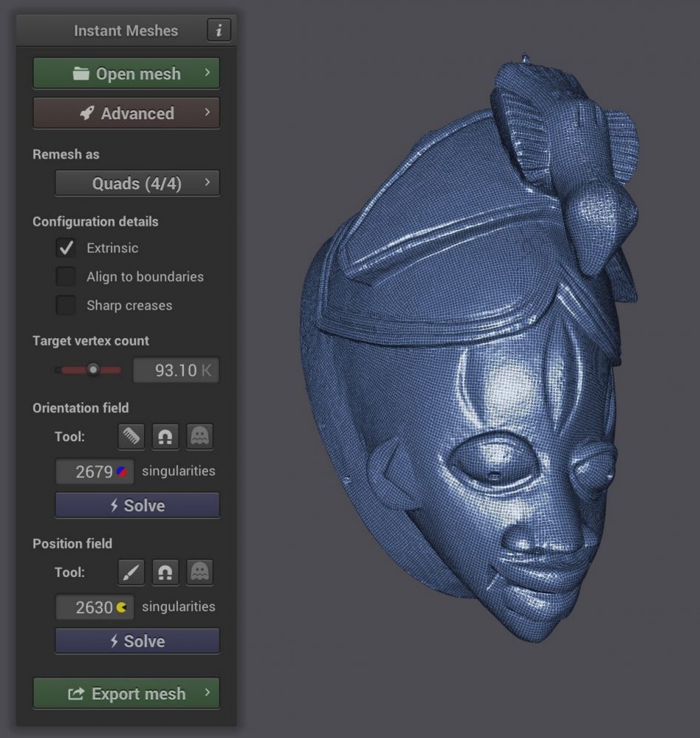Enable the Sharp creases checkbox
Image resolution: width=700 pixels, height=738 pixels.
(x=66, y=306)
